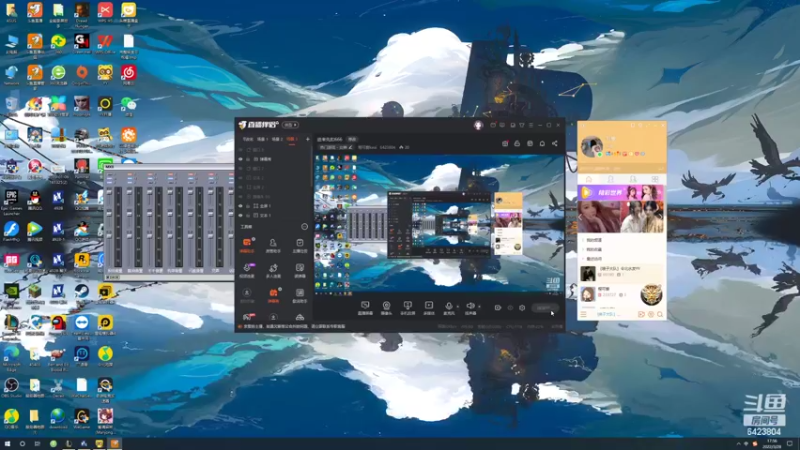Screen dimensions: 800x450
Task: Open golden tiger badge in chat window
Action: pos(652,295)
